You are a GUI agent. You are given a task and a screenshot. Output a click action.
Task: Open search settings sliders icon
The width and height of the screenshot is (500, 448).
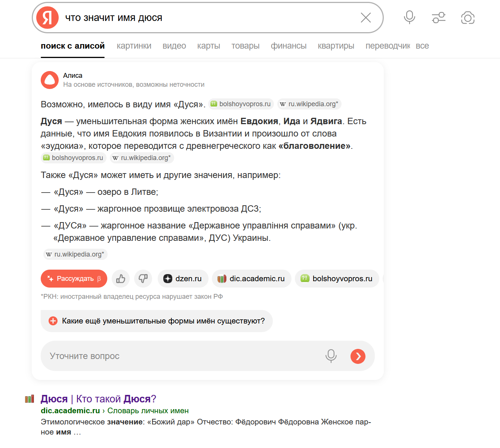(x=439, y=18)
